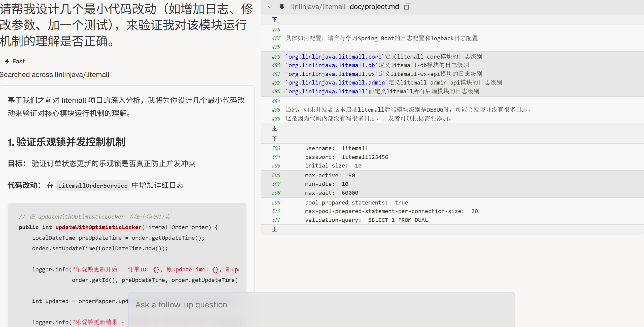Copy the doc/project.md file path

pos(407,7)
